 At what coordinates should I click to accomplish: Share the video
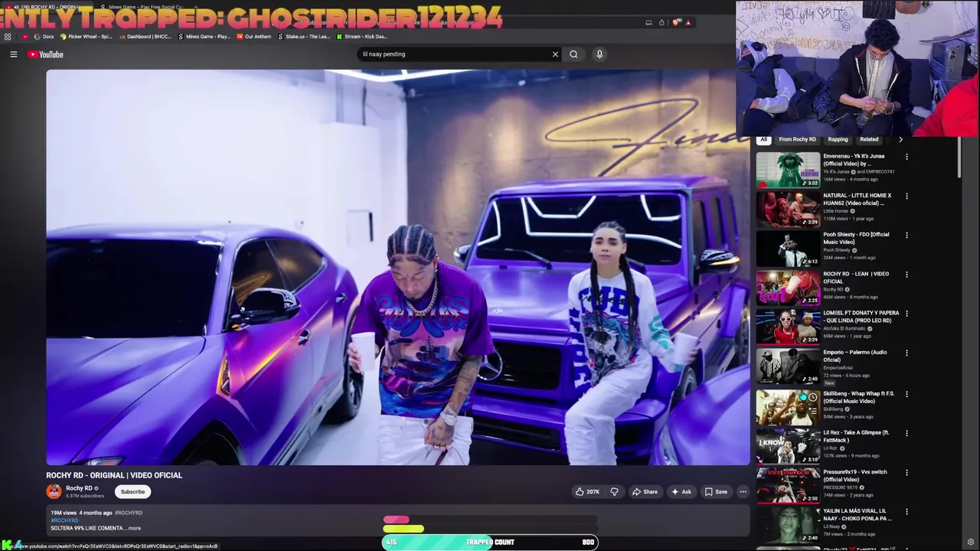[645, 492]
